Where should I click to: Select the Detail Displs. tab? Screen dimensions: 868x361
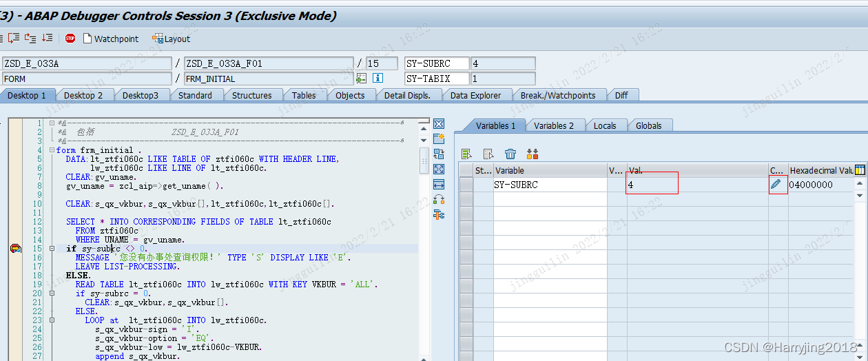407,95
